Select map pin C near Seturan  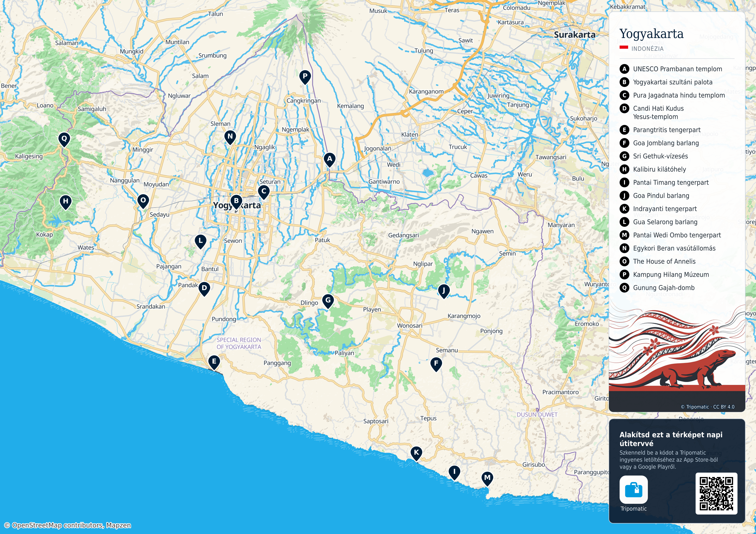pyautogui.click(x=264, y=192)
